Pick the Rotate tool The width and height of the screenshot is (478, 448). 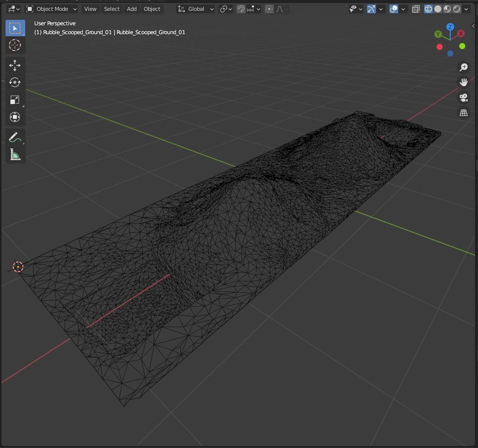15,82
